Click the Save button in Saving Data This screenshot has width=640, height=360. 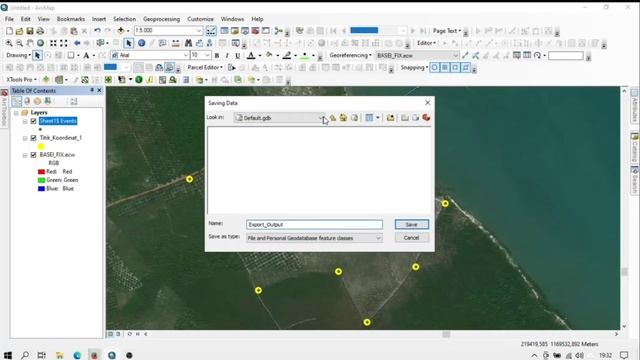(411, 224)
